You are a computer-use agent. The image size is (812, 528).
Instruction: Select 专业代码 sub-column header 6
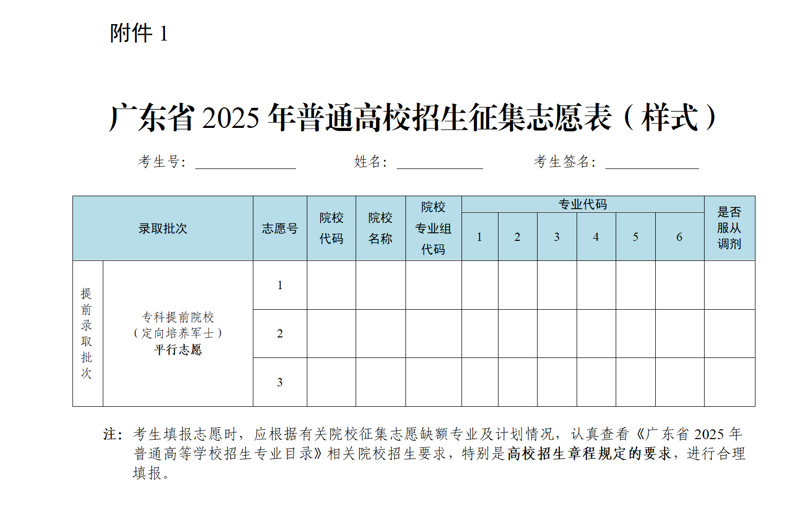(679, 237)
